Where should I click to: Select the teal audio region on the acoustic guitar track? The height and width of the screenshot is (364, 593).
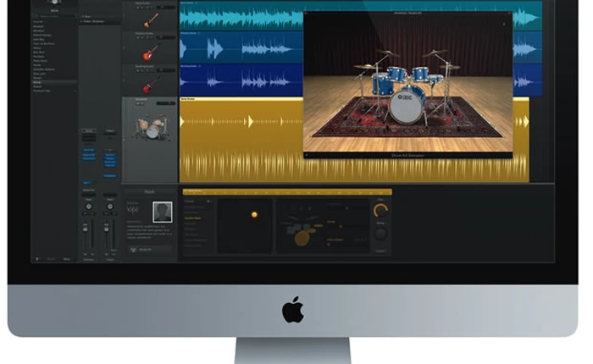361,16
